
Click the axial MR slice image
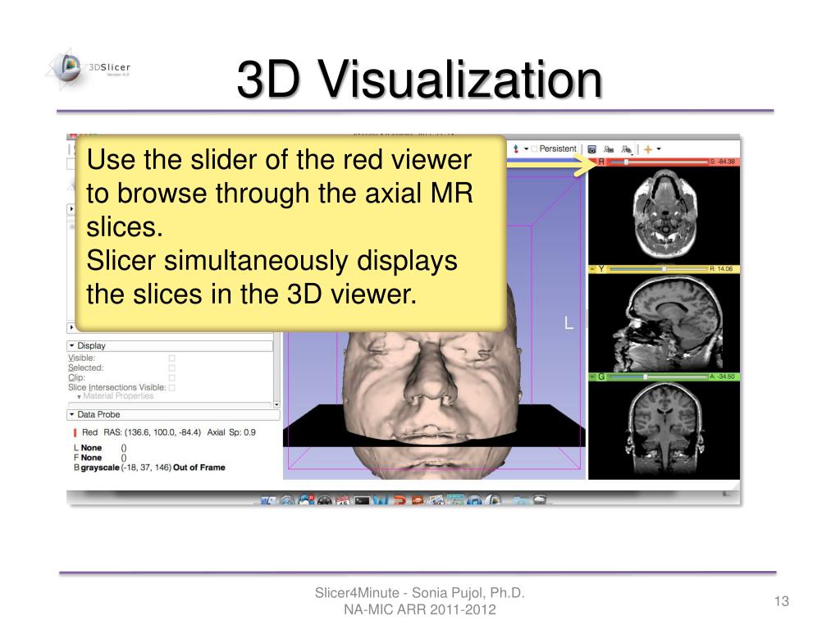tap(664, 214)
